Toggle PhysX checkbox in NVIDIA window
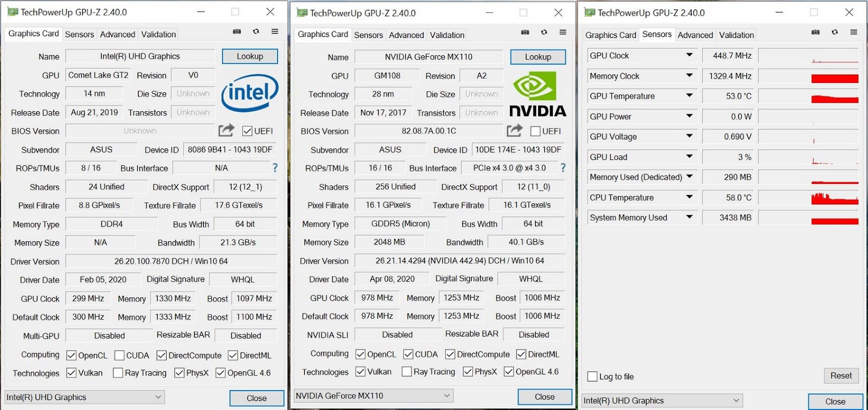The height and width of the screenshot is (410, 868). [468, 371]
